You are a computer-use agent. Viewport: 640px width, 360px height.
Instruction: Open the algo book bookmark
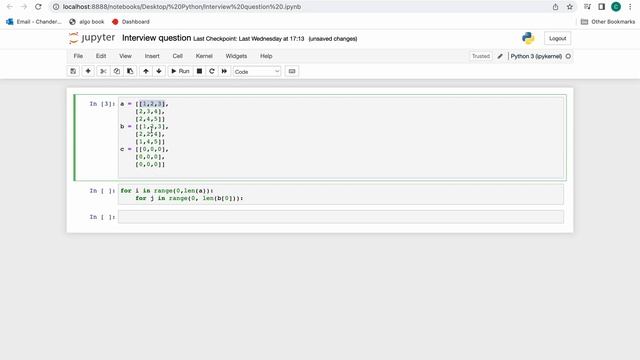pos(87,22)
